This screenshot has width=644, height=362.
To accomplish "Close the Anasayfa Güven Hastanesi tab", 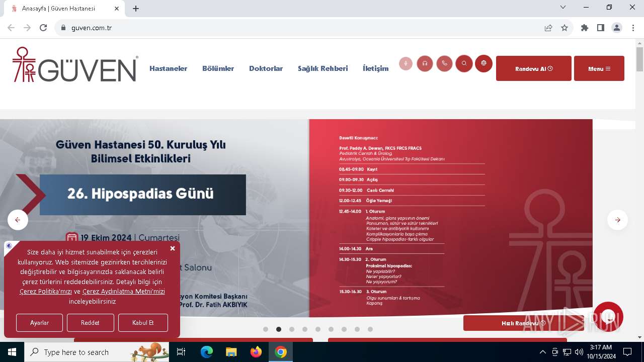I will (x=117, y=9).
